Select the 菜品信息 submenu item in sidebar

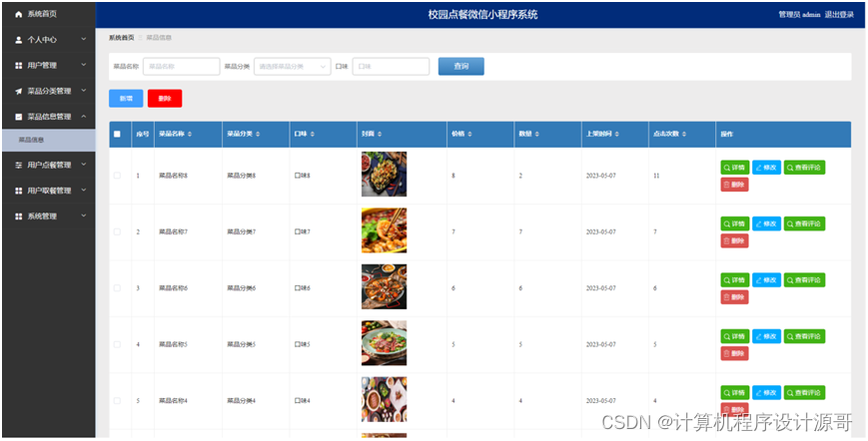(x=48, y=141)
